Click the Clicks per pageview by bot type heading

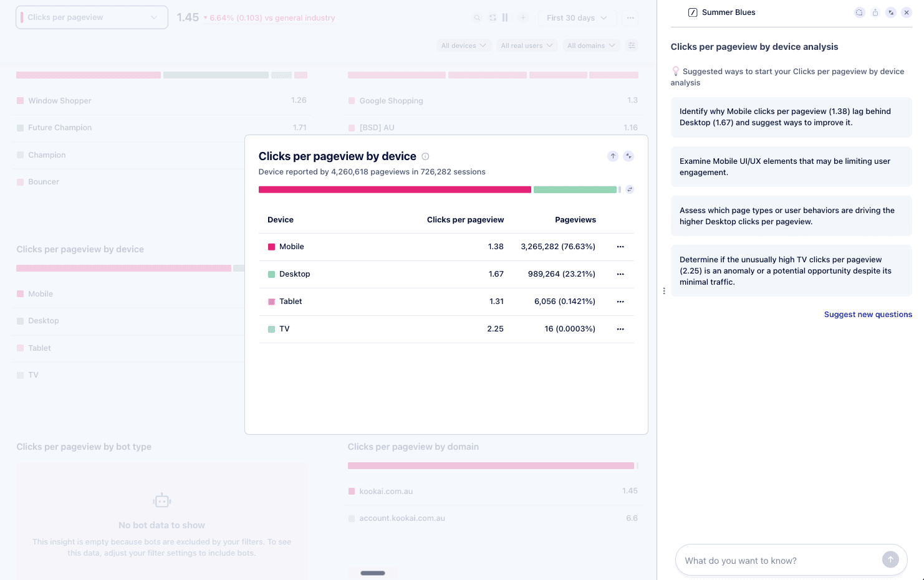tap(84, 447)
